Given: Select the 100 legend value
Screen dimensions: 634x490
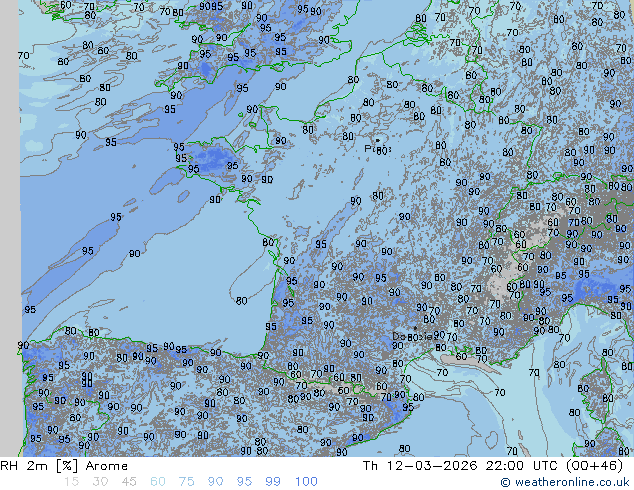Looking at the screenshot, I should click(x=305, y=482).
